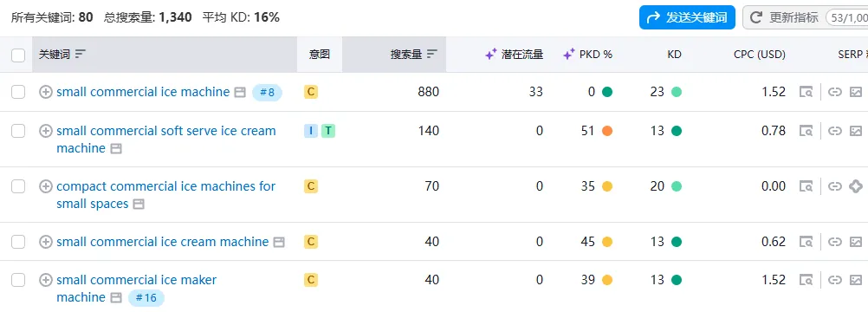The image size is (868, 312).
Task: Click link icon in small commercial ice machine row
Action: (835, 92)
